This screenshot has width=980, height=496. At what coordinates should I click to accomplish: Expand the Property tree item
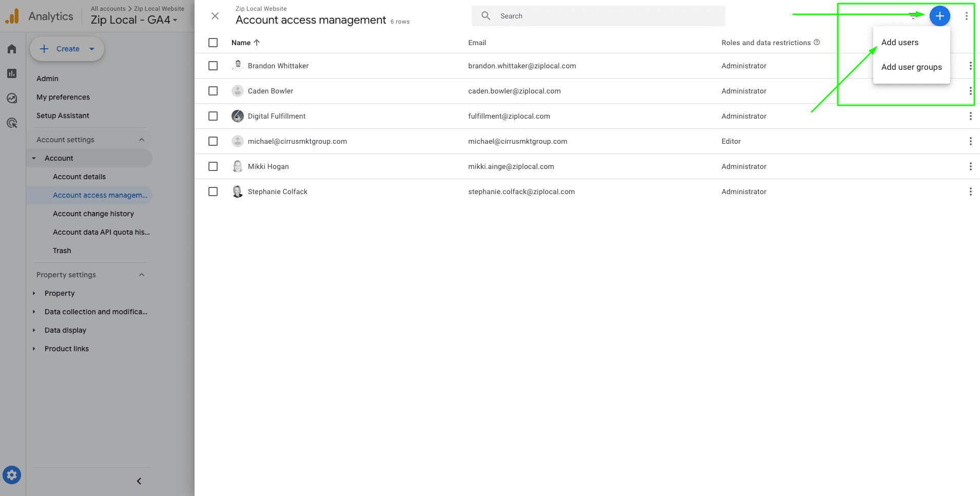tap(34, 293)
